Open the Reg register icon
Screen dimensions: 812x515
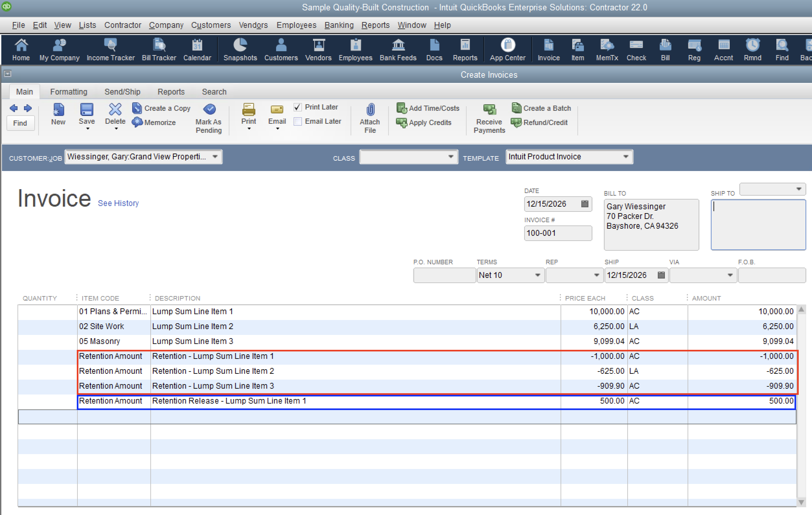pyautogui.click(x=694, y=50)
